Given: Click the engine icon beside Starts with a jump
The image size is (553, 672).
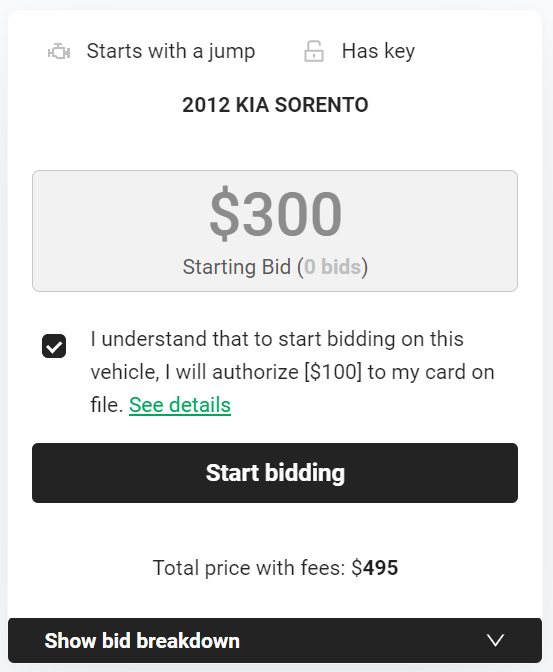Looking at the screenshot, I should tap(59, 52).
